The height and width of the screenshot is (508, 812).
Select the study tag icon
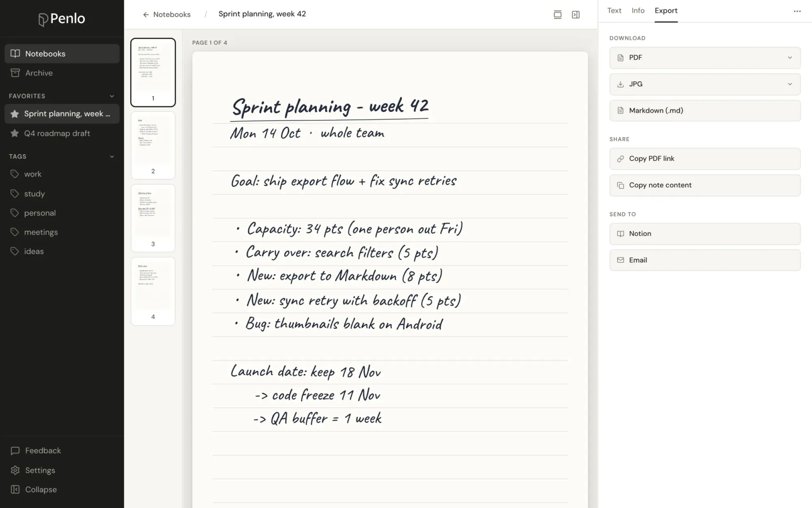pos(15,193)
